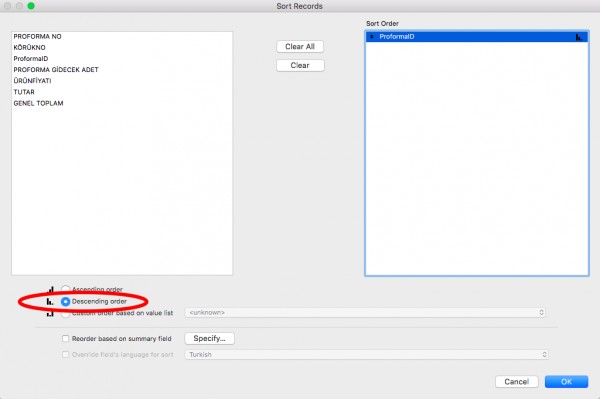
Task: Choose the Ascending order radio button
Action: coord(65,289)
